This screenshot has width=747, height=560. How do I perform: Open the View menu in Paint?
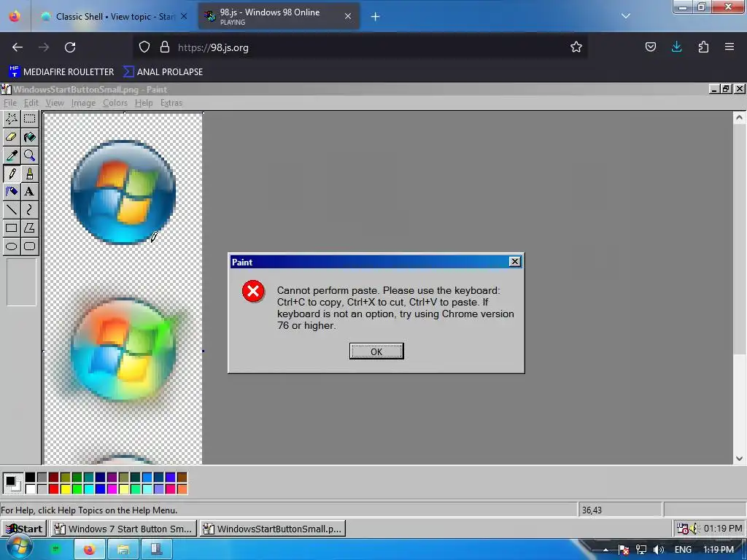point(54,103)
